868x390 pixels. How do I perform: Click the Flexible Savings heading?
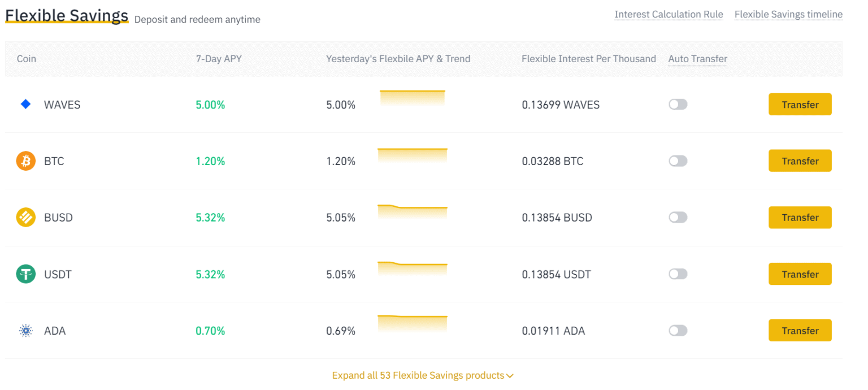(67, 16)
